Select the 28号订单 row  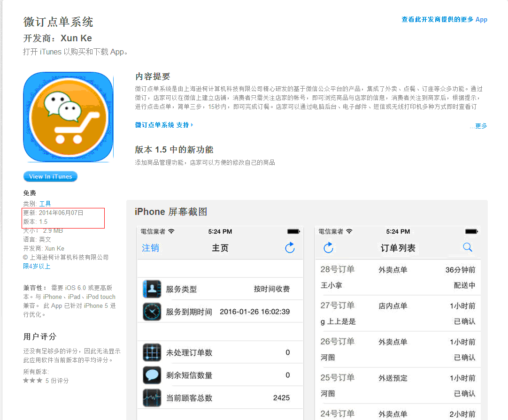tap(398, 277)
